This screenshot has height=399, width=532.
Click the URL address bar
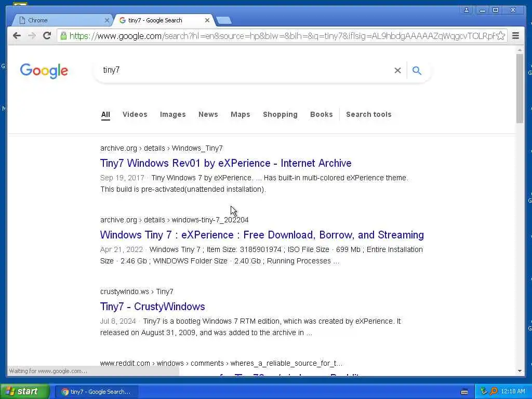click(282, 36)
